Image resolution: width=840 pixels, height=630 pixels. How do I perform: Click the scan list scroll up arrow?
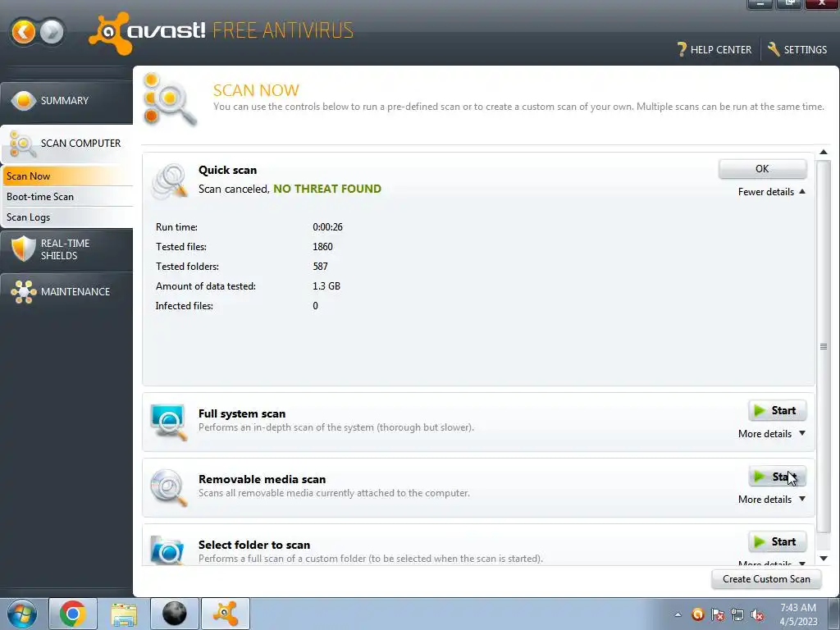[824, 153]
